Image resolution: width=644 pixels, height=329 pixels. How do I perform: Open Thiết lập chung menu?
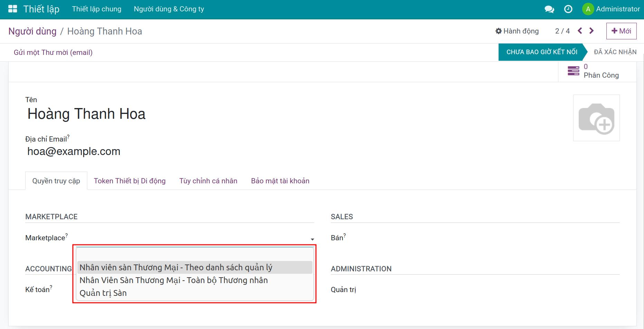point(97,9)
